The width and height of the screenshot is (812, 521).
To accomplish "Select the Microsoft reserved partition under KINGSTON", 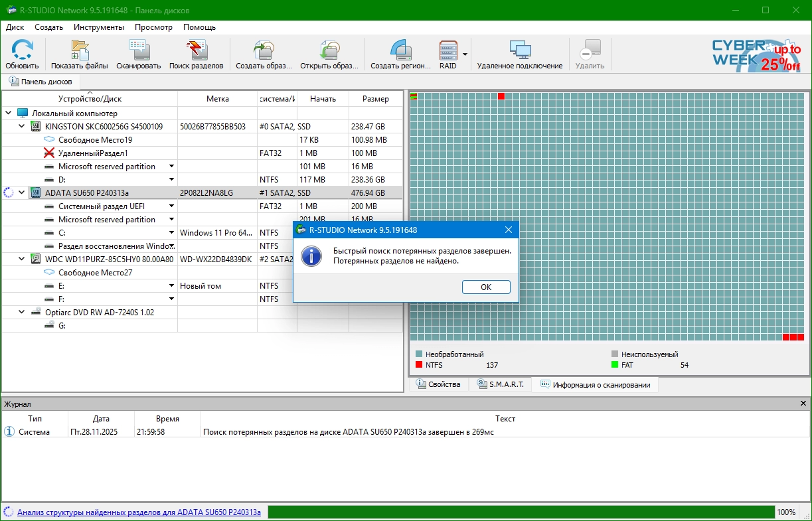I will coord(203,166).
